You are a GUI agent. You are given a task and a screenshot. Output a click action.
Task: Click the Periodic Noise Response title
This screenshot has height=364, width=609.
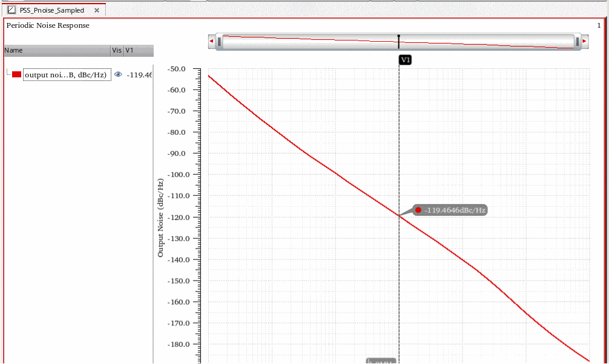[48, 25]
